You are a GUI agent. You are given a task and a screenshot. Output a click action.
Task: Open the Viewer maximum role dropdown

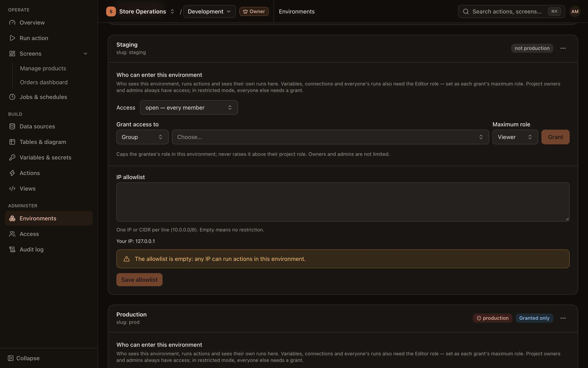(x=515, y=137)
